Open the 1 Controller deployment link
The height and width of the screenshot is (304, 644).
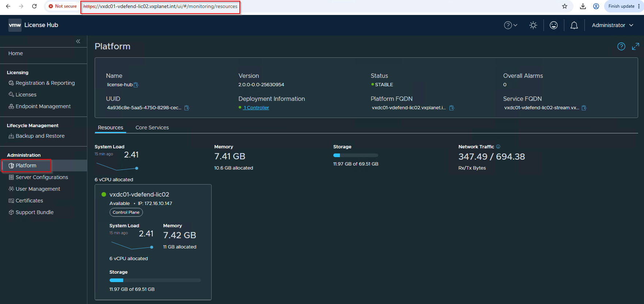(x=256, y=108)
